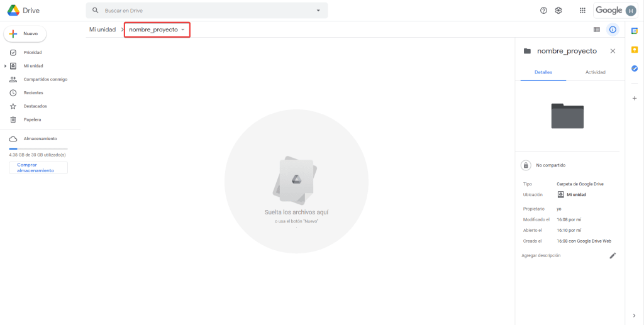This screenshot has width=644, height=325.
Task: Open the help question mark icon
Action: 543,11
